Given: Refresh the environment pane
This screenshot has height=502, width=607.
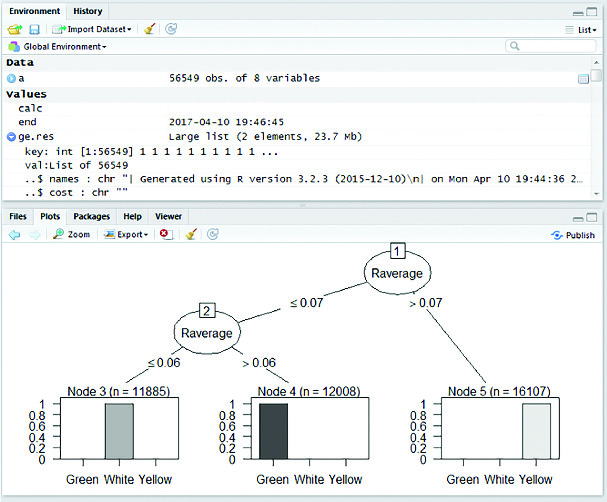Looking at the screenshot, I should [x=171, y=30].
